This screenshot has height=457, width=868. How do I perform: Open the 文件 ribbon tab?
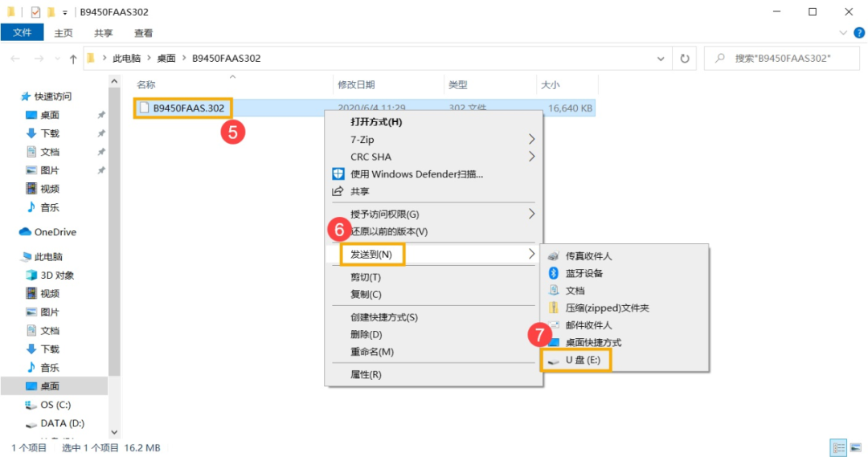pyautogui.click(x=23, y=33)
